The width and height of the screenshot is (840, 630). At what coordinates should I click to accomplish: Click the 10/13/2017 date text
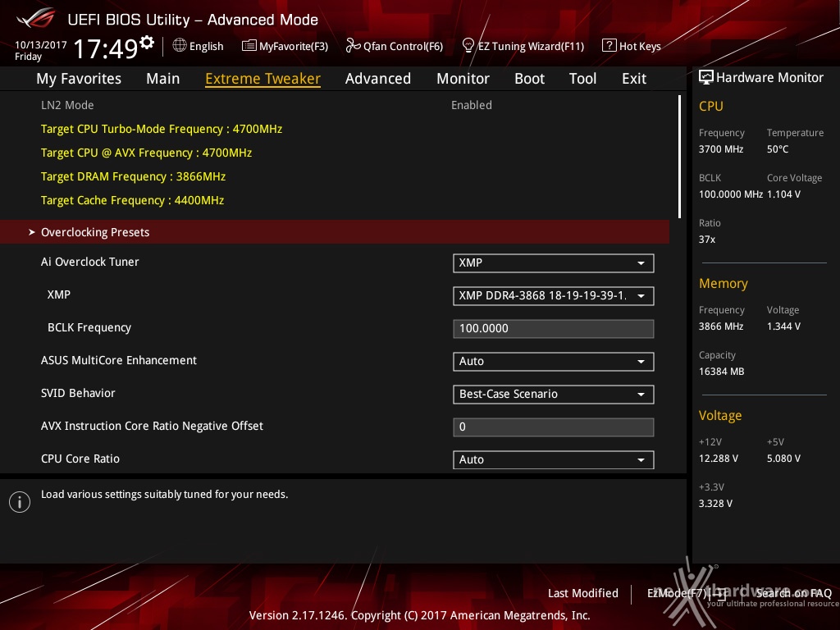[41, 45]
